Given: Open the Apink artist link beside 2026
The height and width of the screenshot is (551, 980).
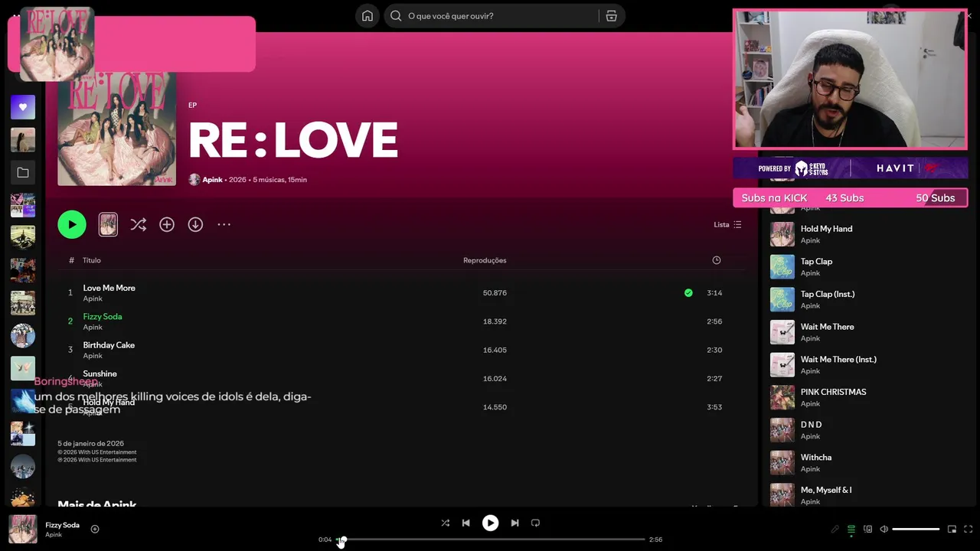Looking at the screenshot, I should (212, 180).
